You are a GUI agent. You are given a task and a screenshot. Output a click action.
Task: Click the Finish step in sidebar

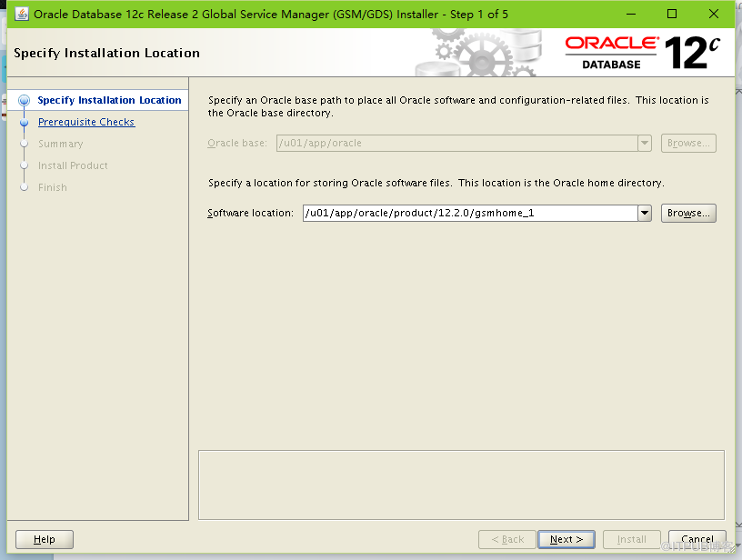tap(53, 187)
